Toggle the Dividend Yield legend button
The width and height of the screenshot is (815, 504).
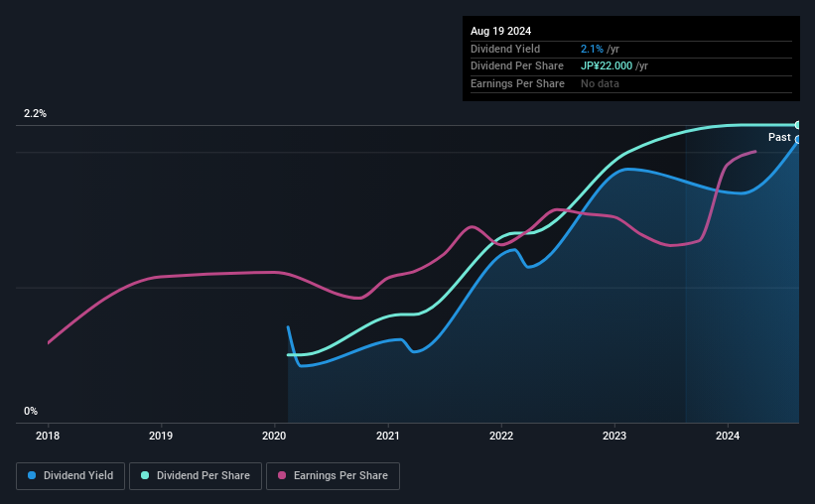pos(70,476)
